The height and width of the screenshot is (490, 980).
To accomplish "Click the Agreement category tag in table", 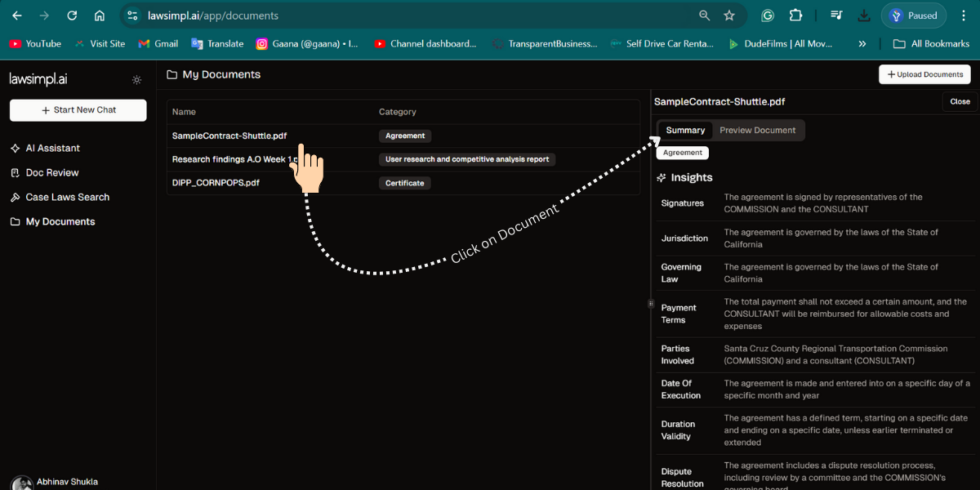I will [405, 136].
